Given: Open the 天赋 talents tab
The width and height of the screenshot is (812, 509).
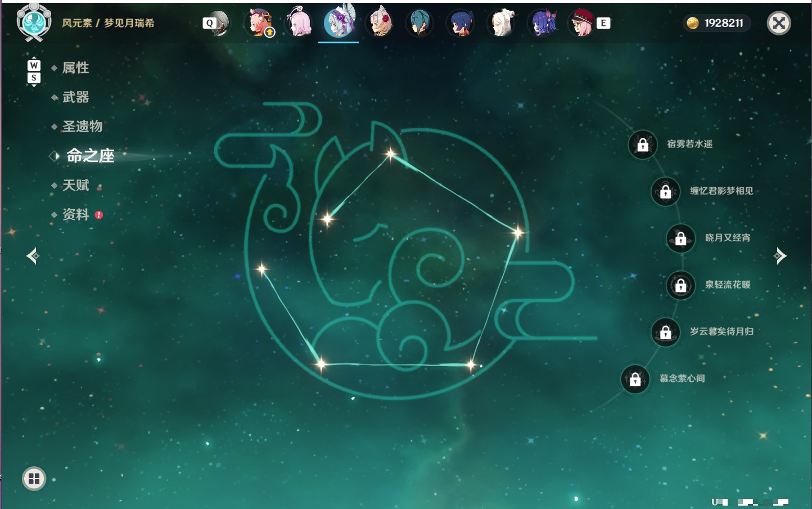Looking at the screenshot, I should coord(75,185).
